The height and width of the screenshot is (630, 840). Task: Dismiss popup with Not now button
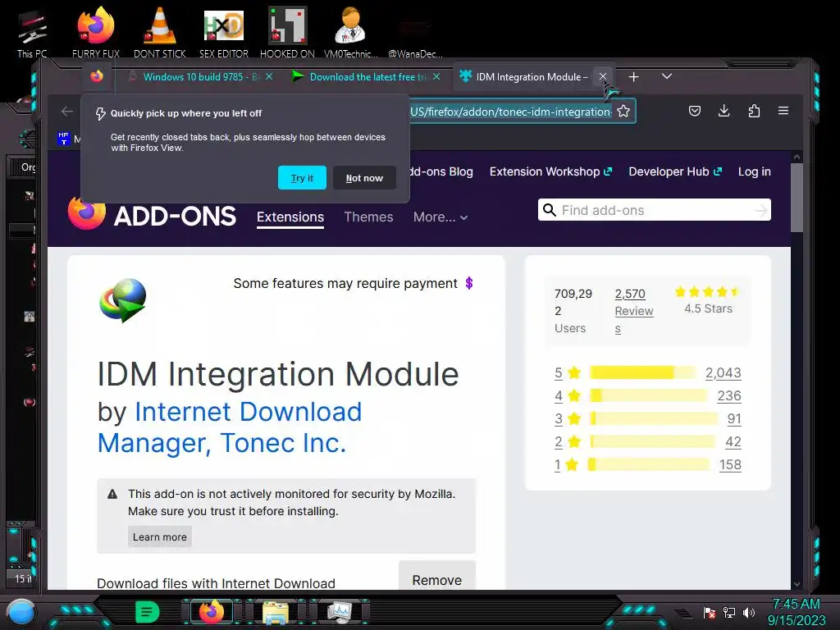point(364,178)
